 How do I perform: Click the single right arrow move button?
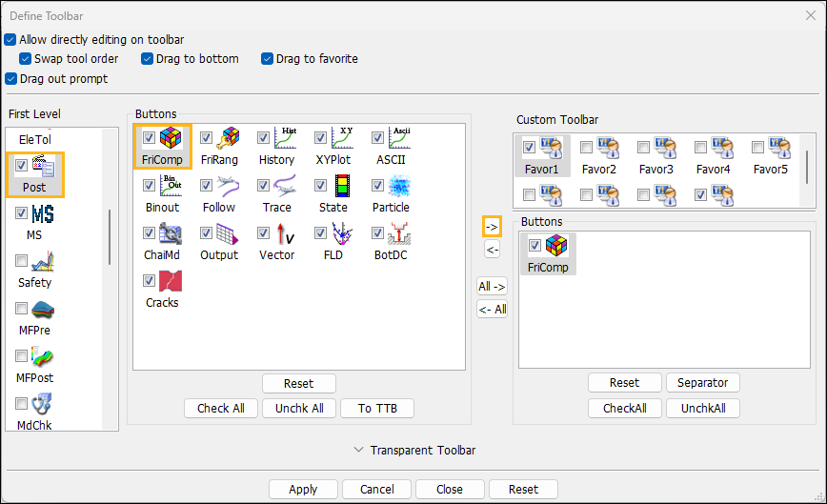coord(491,227)
